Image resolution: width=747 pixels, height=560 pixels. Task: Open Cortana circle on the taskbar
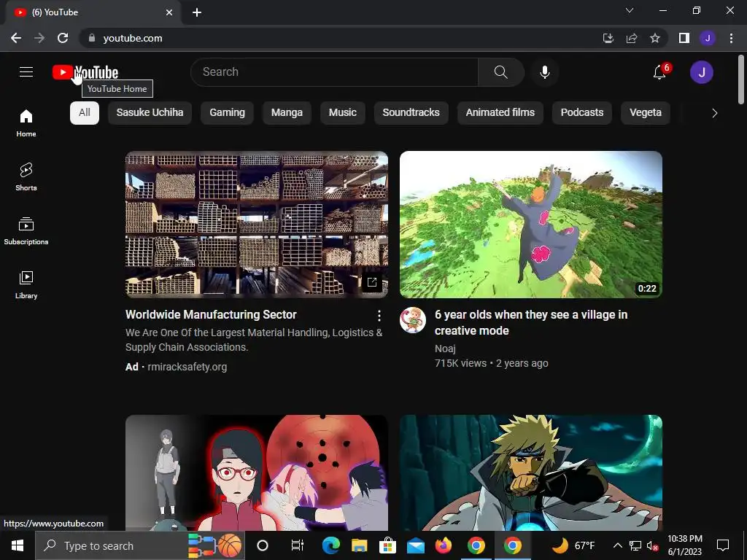coord(263,545)
